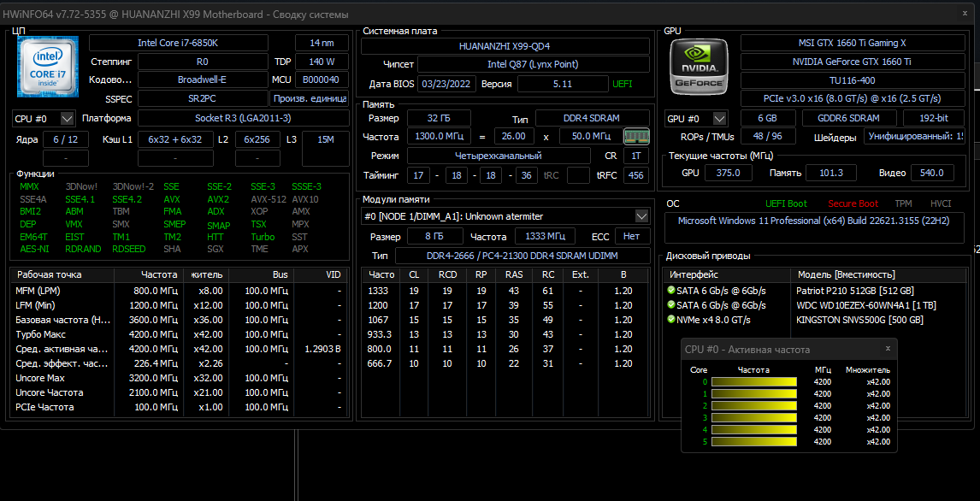Screen dimensions: 980x501
Task: Click the 1.2903 В VID value
Action: [322, 349]
